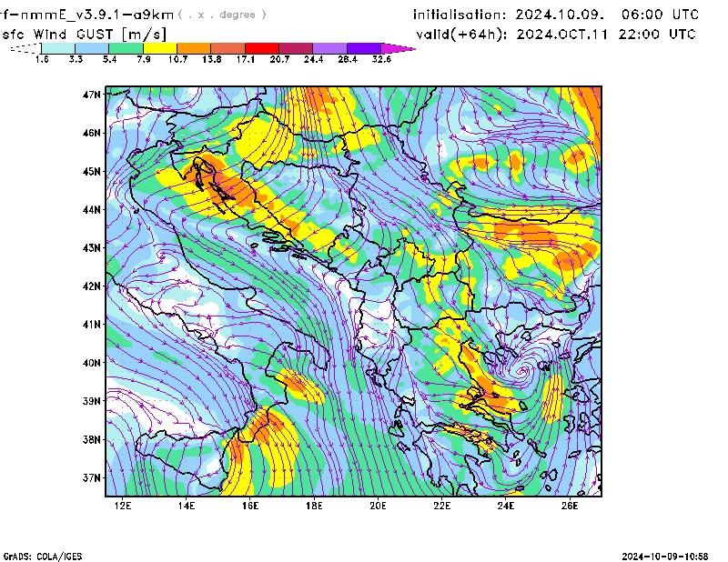Viewport: 728px width, 562px height.
Task: Click the light blue legend swatch
Action: 92,48
